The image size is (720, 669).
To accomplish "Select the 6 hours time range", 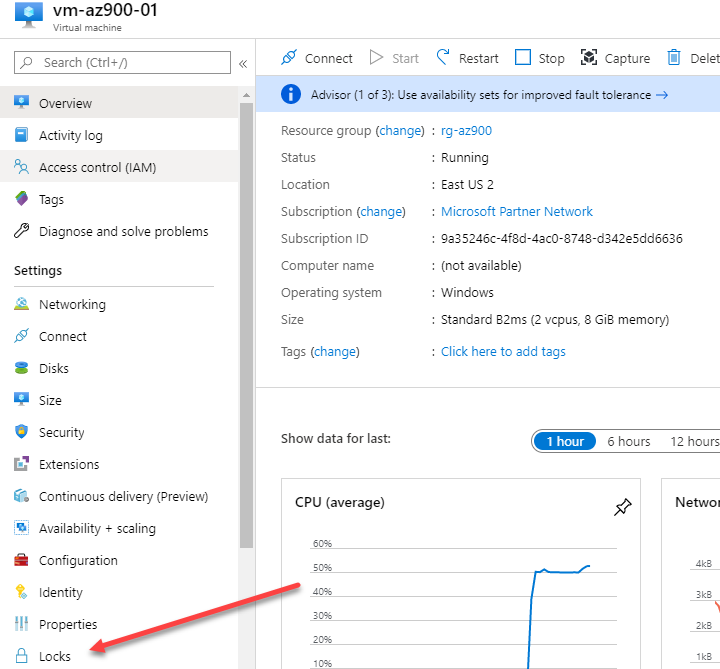I will coord(629,441).
